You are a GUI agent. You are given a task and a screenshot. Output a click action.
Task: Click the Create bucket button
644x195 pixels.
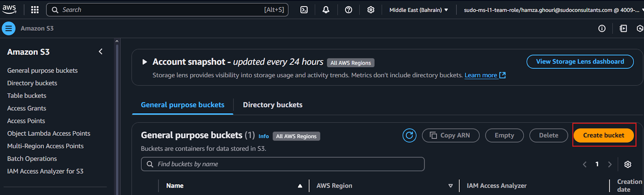(x=604, y=135)
